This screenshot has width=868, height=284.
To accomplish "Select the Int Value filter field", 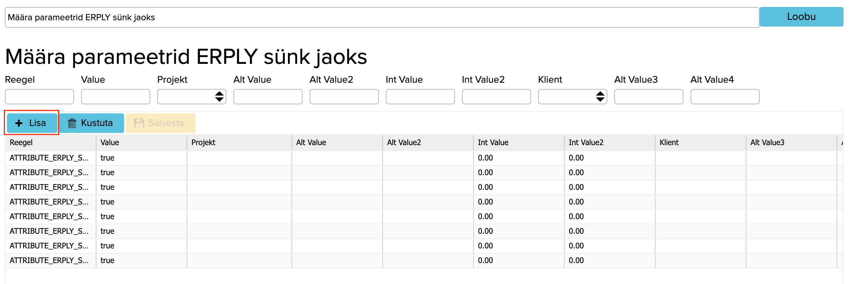I will [x=420, y=97].
